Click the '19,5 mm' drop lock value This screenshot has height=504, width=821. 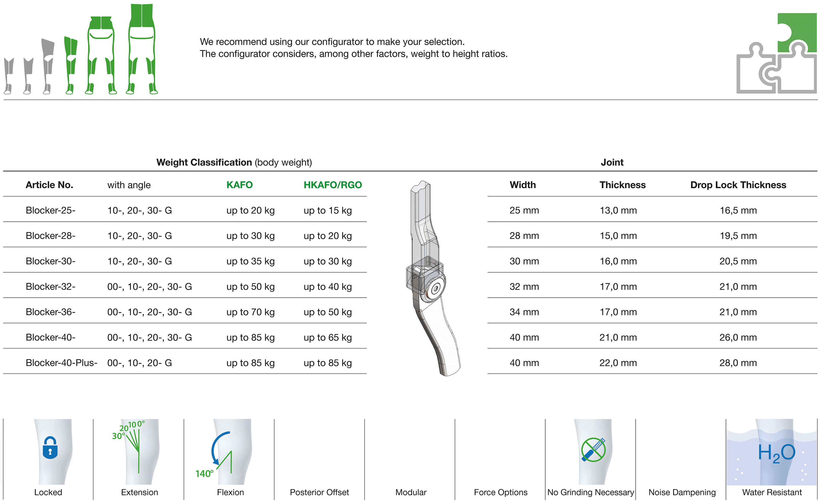(x=738, y=236)
